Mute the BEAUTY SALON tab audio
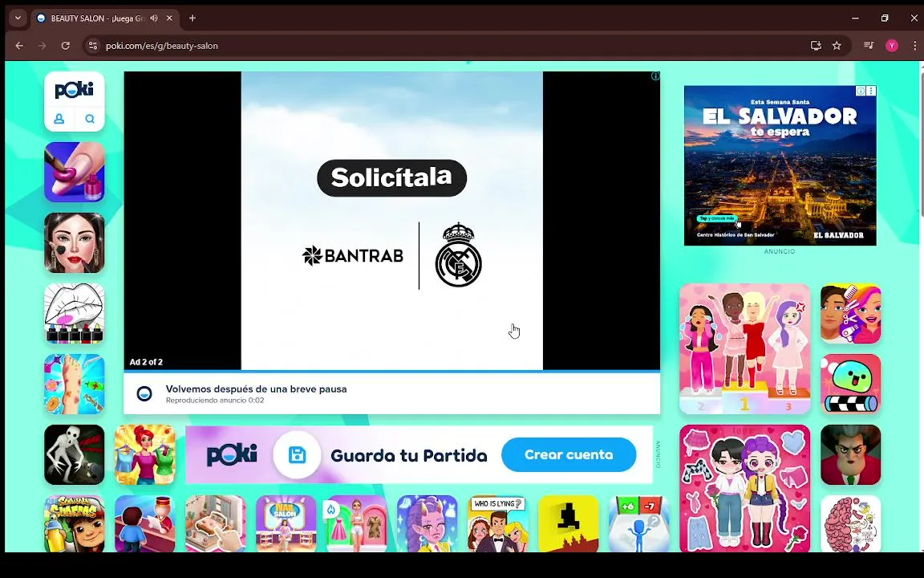The image size is (924, 578). coord(154,18)
